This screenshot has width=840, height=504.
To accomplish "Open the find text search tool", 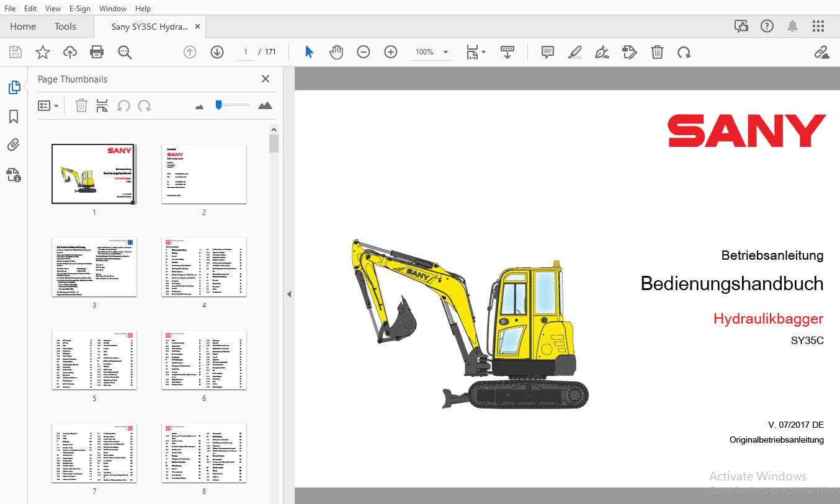I will click(x=125, y=52).
